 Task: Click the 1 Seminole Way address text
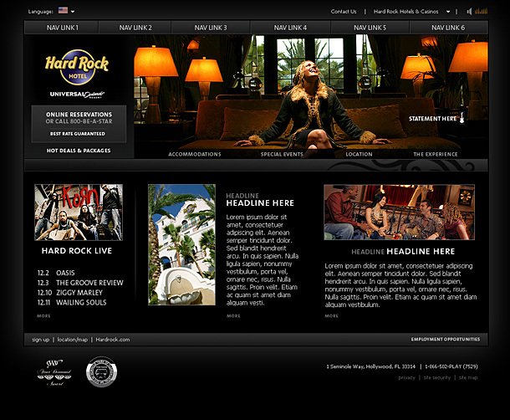click(x=370, y=366)
